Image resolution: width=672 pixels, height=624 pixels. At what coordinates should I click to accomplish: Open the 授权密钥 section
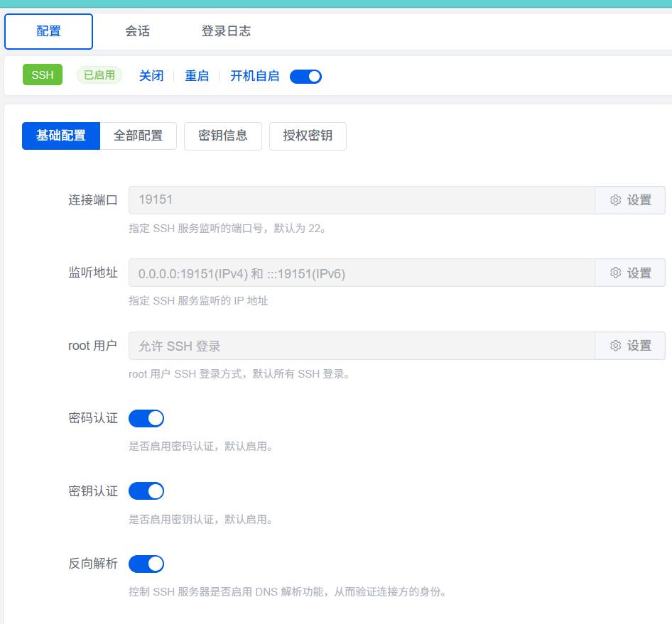(308, 136)
